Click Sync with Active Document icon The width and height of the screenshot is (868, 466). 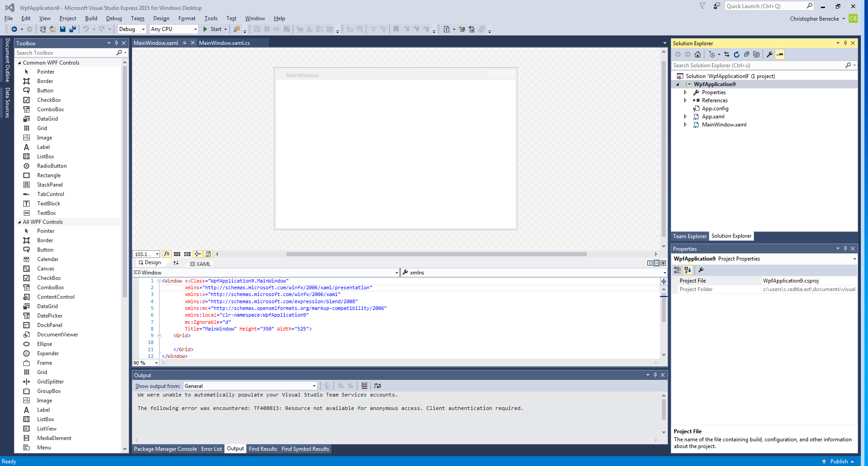pos(726,54)
